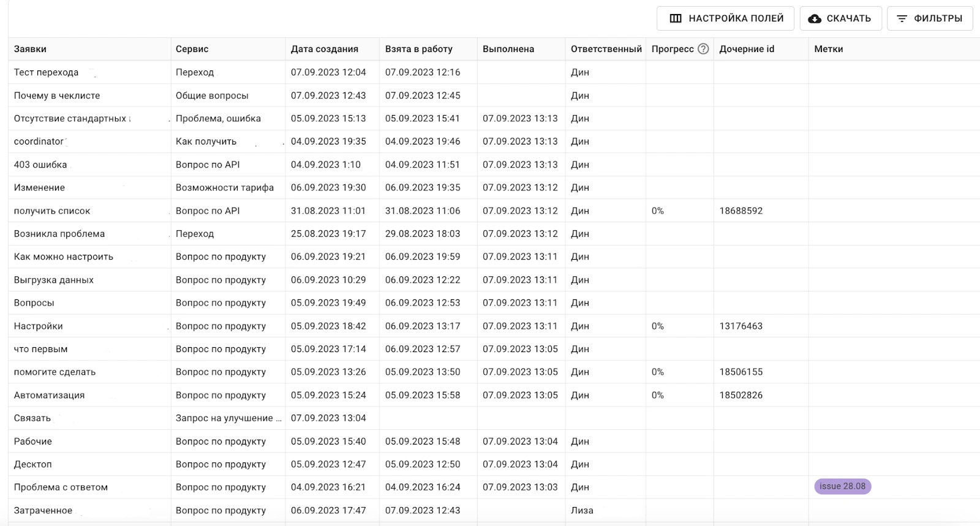Click the filter lines icon in Фильтры
This screenshot has height=526, width=980.
click(x=902, y=18)
